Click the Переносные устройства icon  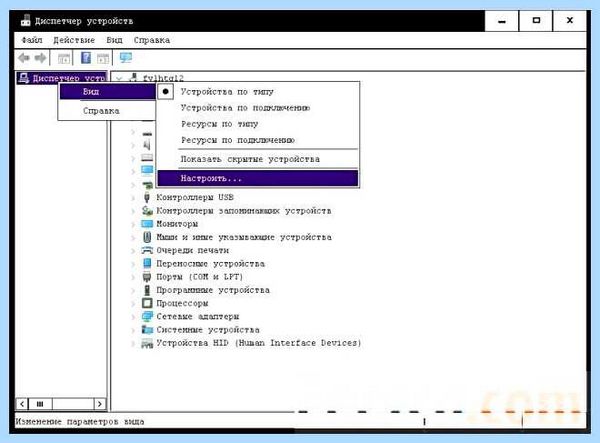pos(147,263)
